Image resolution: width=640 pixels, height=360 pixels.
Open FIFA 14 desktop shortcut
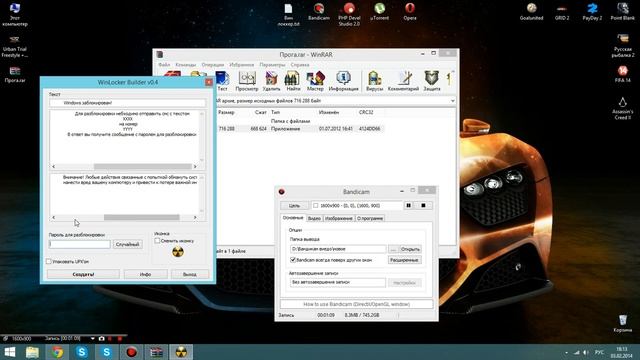pyautogui.click(x=622, y=74)
